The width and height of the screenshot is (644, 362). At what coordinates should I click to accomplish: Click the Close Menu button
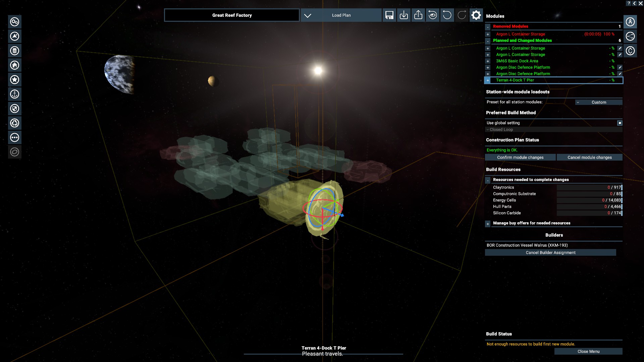[x=588, y=351]
